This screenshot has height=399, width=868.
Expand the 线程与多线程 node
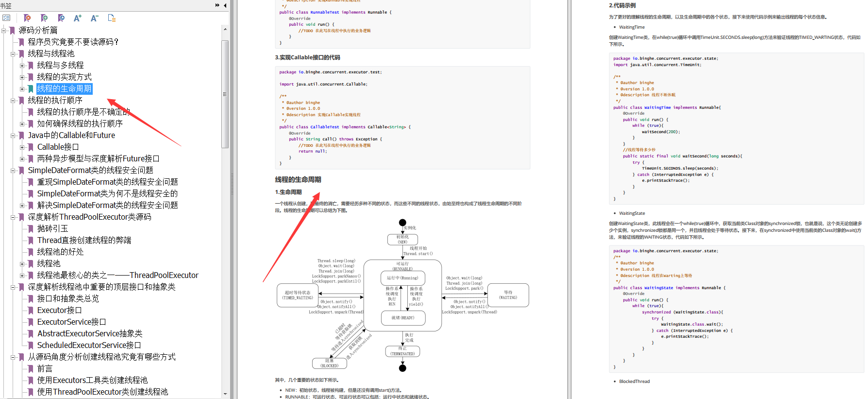coord(22,65)
